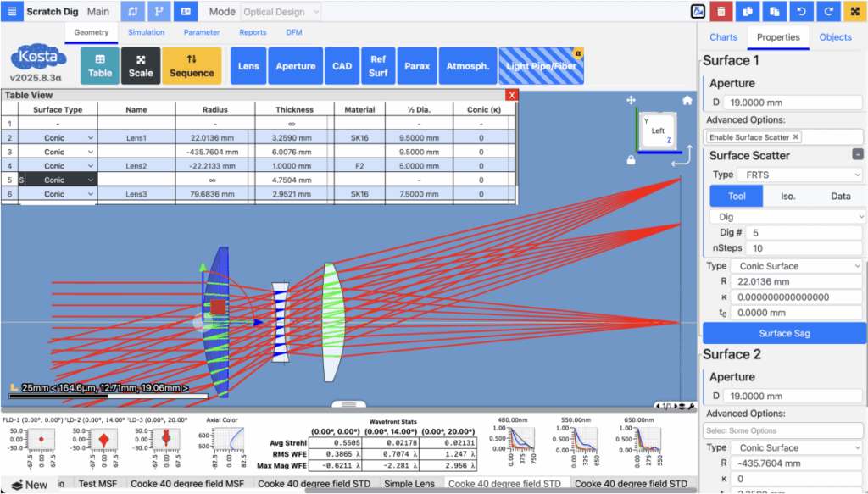Click the undo arrow icon
868x494 pixels.
point(802,12)
